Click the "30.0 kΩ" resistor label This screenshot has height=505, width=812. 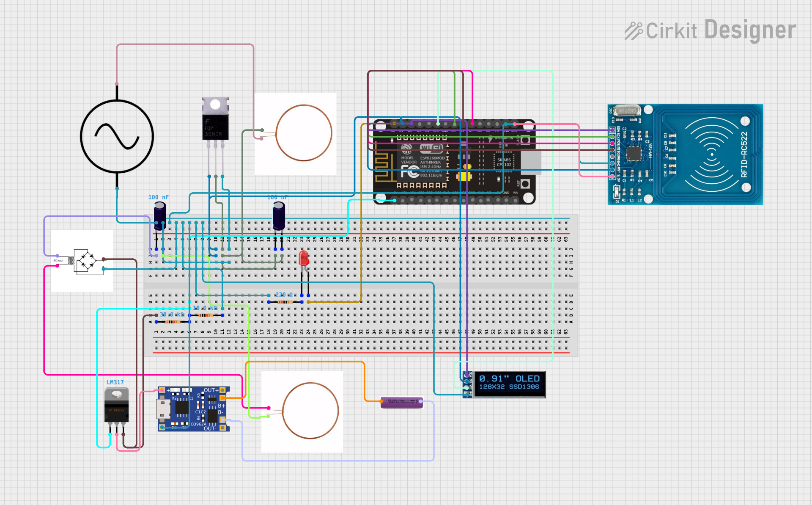pyautogui.click(x=172, y=315)
